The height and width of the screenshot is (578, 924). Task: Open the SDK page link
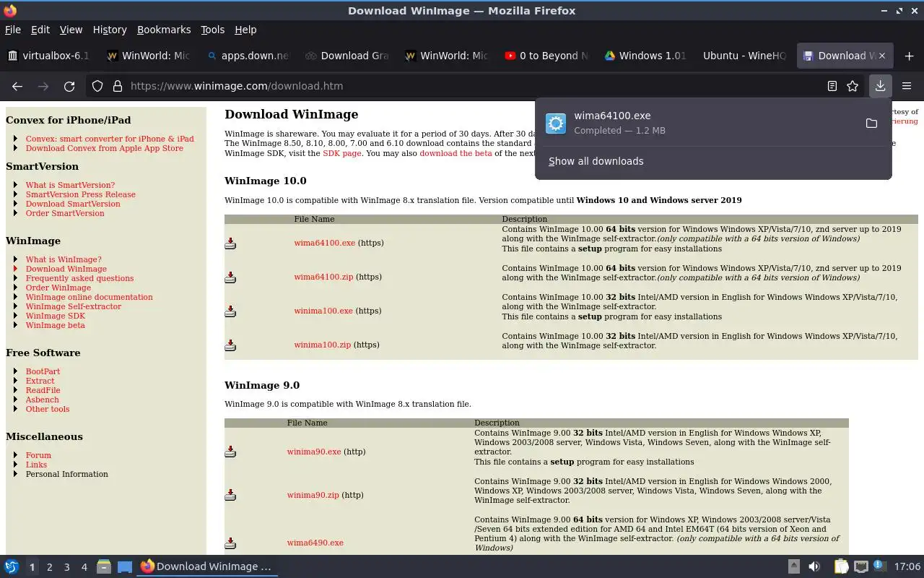pyautogui.click(x=341, y=153)
